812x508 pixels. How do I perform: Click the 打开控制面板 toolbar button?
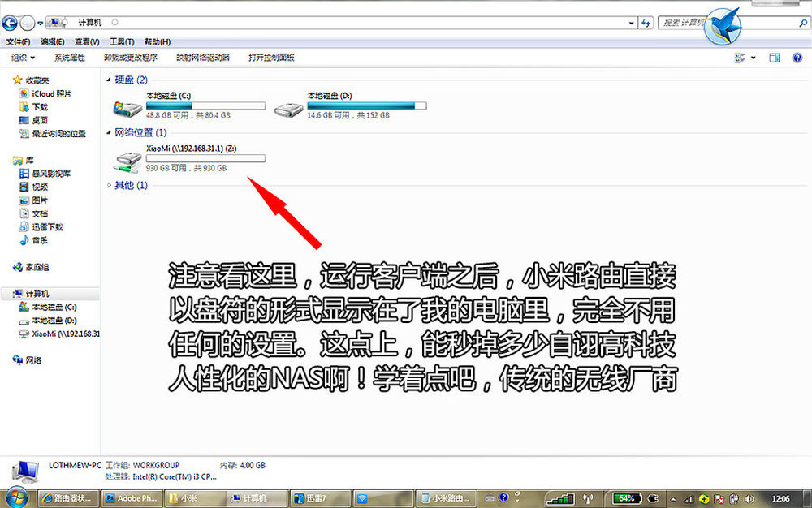271,58
